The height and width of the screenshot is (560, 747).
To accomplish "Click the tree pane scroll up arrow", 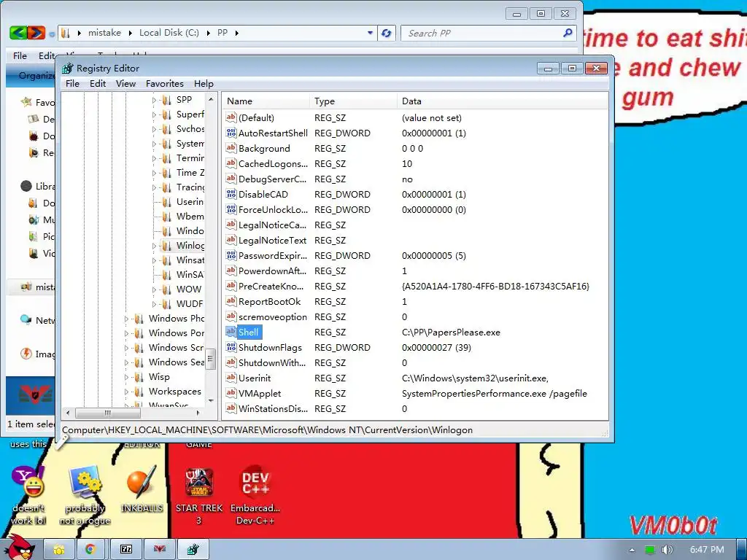I will [211, 99].
